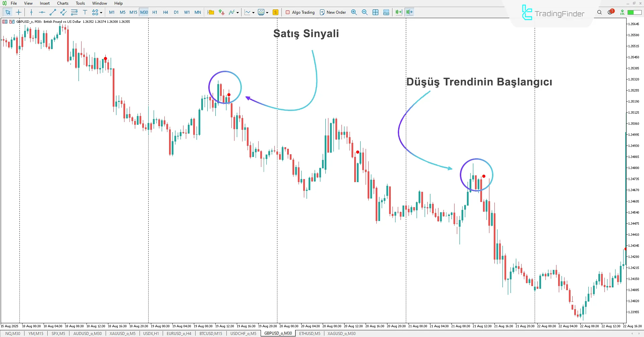Select the Text annotation tool
644x337 pixels.
coord(85,12)
